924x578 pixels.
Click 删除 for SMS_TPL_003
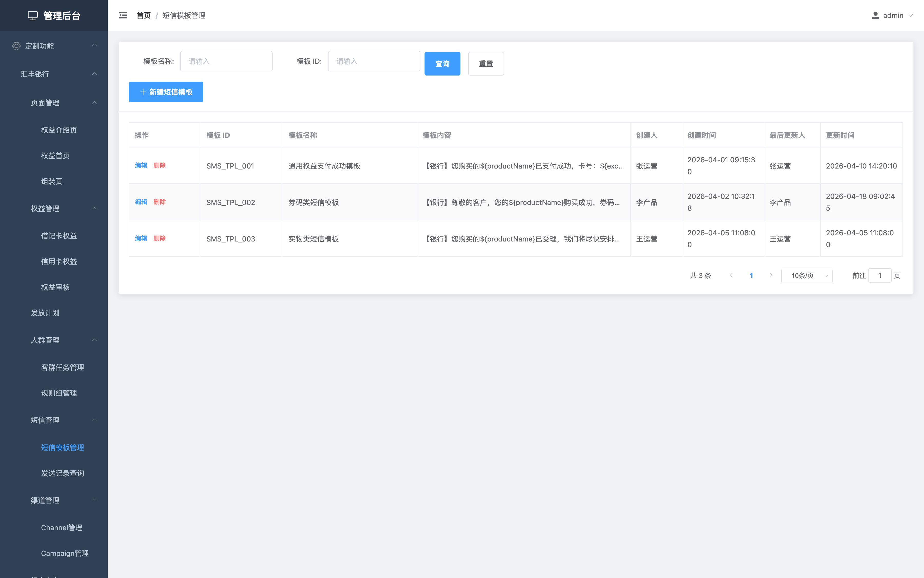click(x=159, y=238)
